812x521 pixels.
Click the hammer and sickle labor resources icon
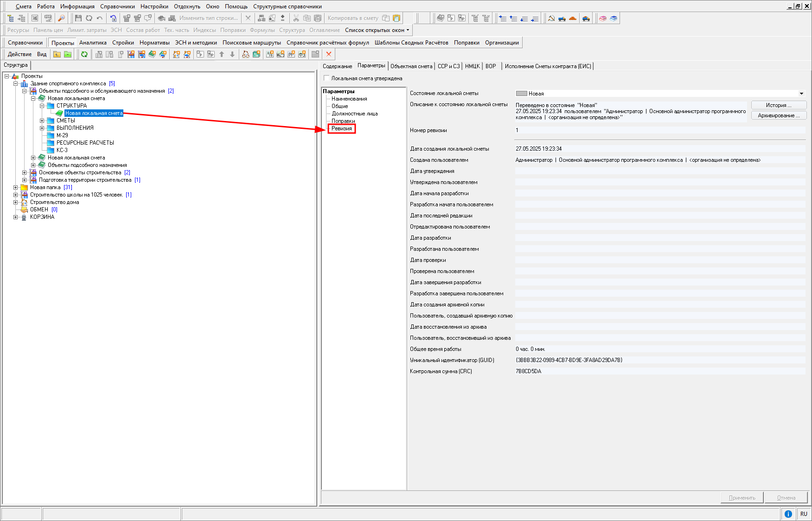pyautogui.click(x=551, y=18)
